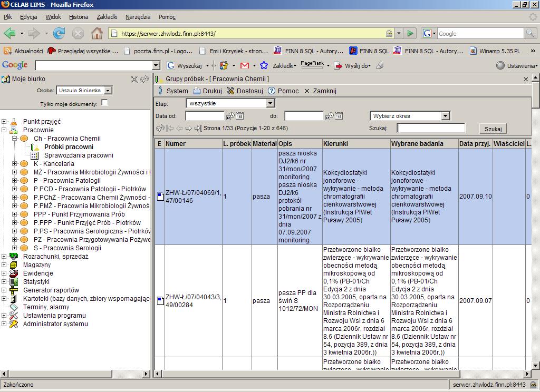Click the Generator raportów icon
The image size is (540, 392).
coord(13,290)
